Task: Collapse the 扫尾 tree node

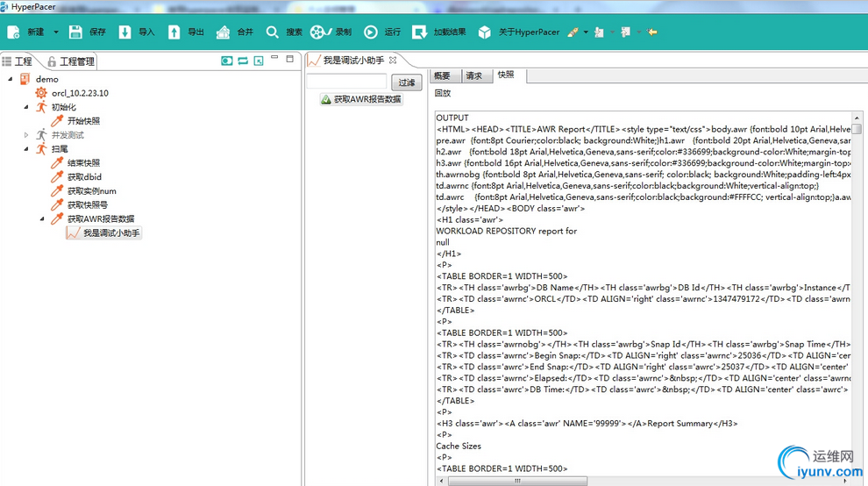Action: point(26,148)
